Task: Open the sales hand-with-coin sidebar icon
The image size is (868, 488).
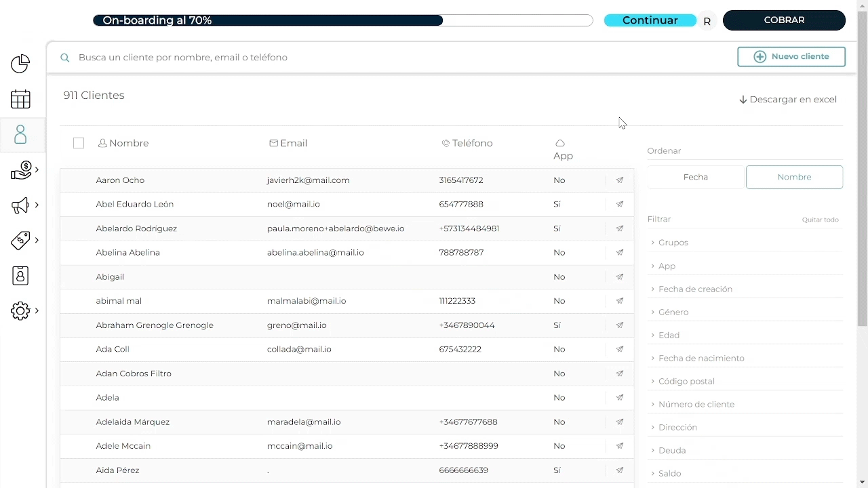Action: point(21,170)
